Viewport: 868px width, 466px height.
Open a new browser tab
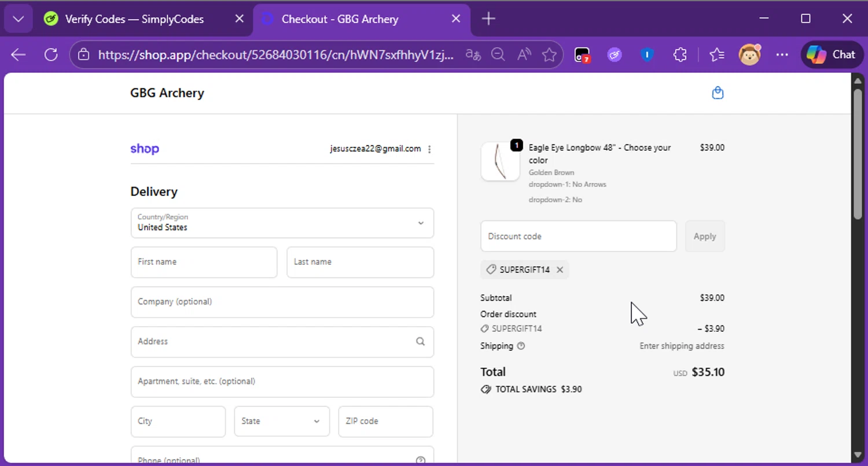click(488, 19)
